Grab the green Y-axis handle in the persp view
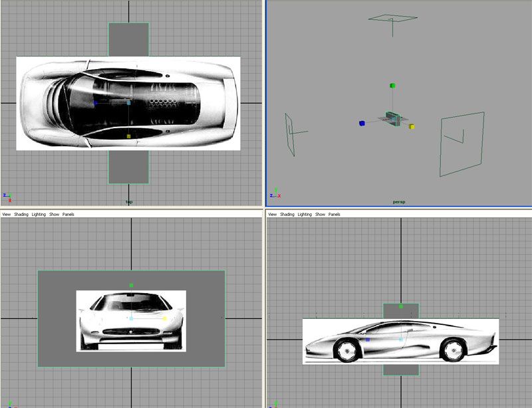The width and height of the screenshot is (532, 408). pos(392,86)
